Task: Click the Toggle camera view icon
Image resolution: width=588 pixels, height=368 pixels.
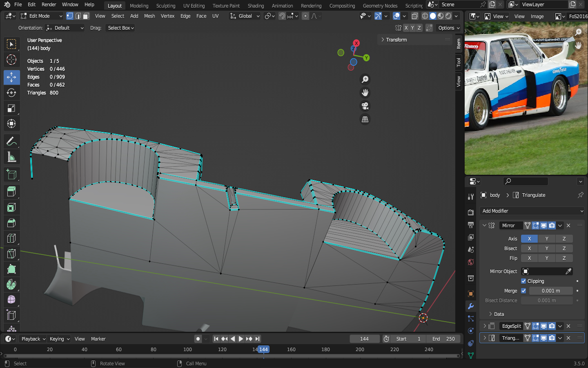Action: (x=365, y=106)
